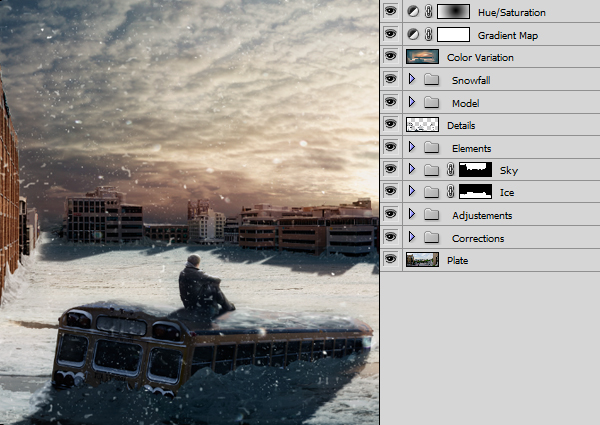Select the Corrections folder icon
The height and width of the screenshot is (425, 600).
tap(432, 238)
